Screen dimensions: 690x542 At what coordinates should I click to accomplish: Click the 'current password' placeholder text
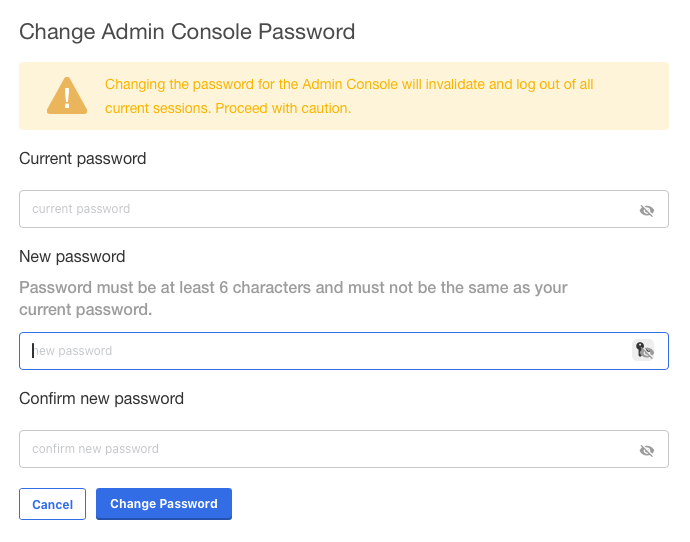point(81,209)
